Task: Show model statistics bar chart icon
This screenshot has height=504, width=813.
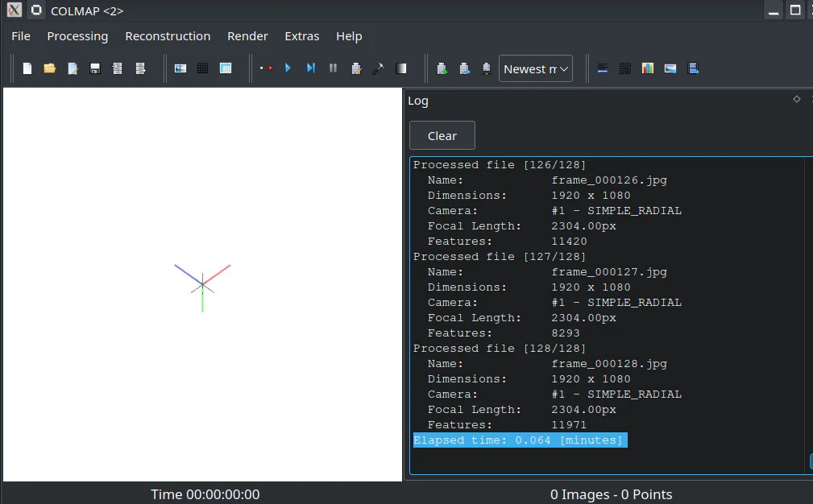Action: tap(648, 68)
